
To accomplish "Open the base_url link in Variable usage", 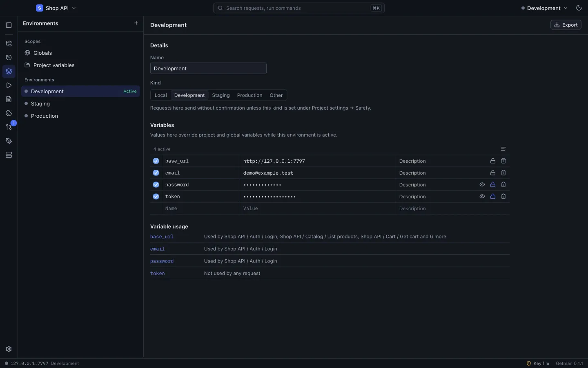I will tap(162, 237).
